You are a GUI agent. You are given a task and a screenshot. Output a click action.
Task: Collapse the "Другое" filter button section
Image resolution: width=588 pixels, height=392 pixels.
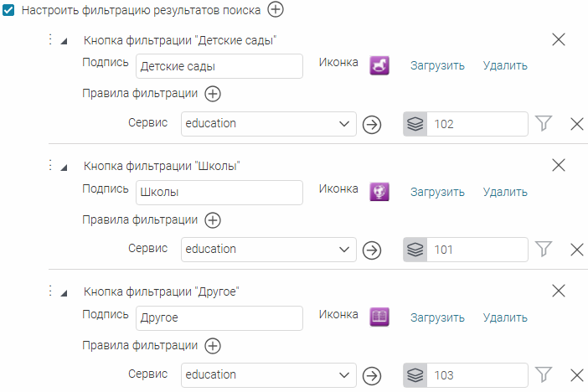point(64,292)
